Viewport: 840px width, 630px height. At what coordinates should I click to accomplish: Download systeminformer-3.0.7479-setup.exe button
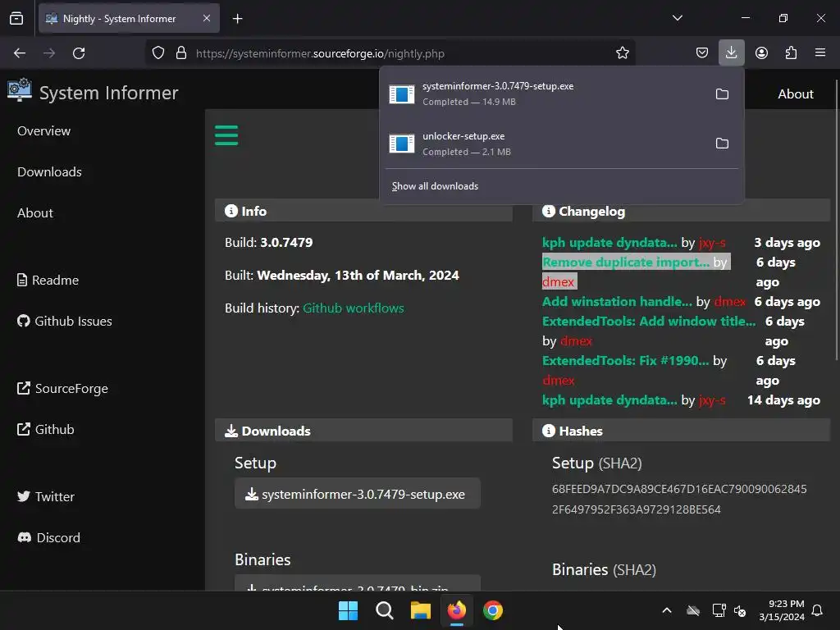click(358, 494)
